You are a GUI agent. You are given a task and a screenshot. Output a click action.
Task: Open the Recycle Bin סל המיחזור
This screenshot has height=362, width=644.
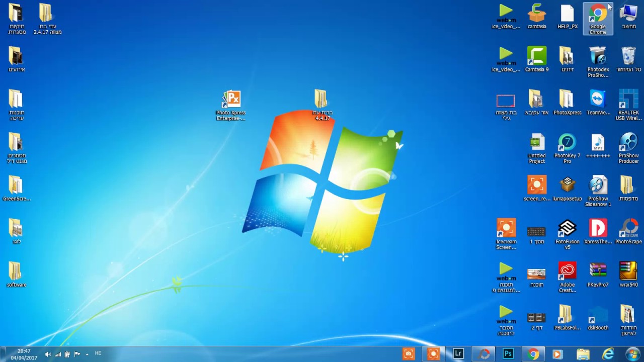coord(629,59)
